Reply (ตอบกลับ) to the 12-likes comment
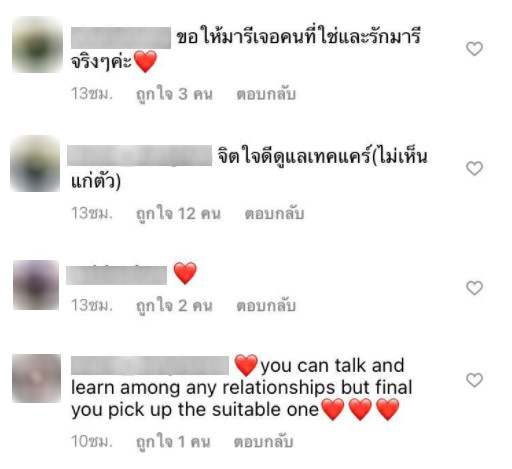This screenshot has width=512, height=469. [274, 214]
